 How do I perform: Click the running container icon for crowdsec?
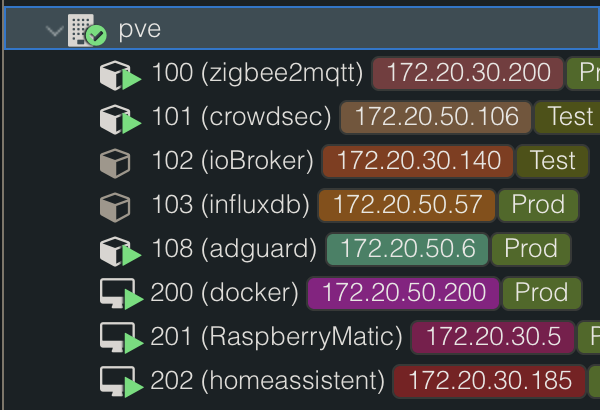pyautogui.click(x=120, y=119)
